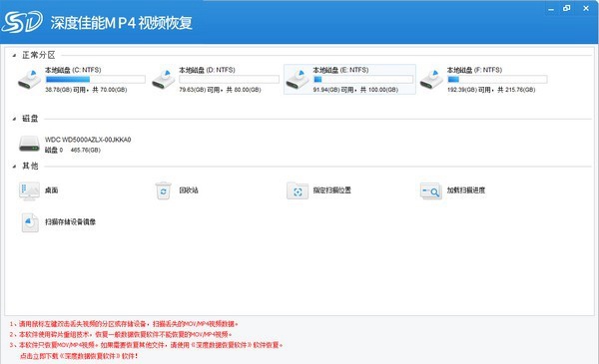Viewport: 599px width, 364px height.
Task: Click the third red instruction line
Action: click(147, 345)
